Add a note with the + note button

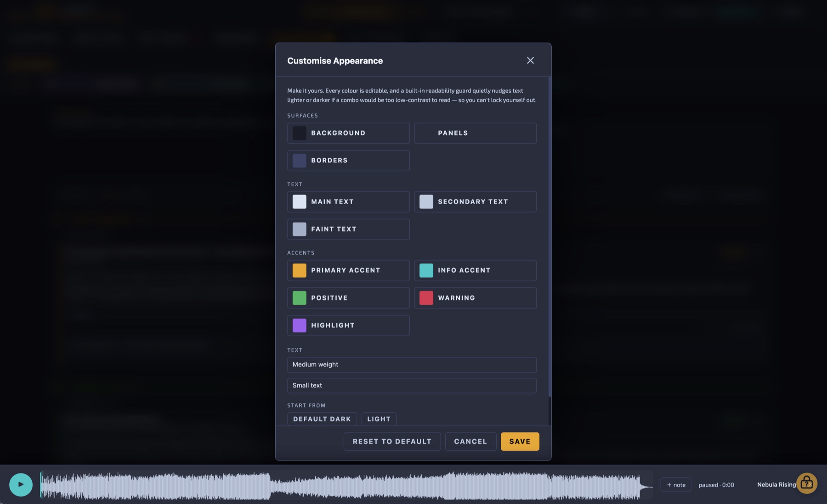point(676,485)
